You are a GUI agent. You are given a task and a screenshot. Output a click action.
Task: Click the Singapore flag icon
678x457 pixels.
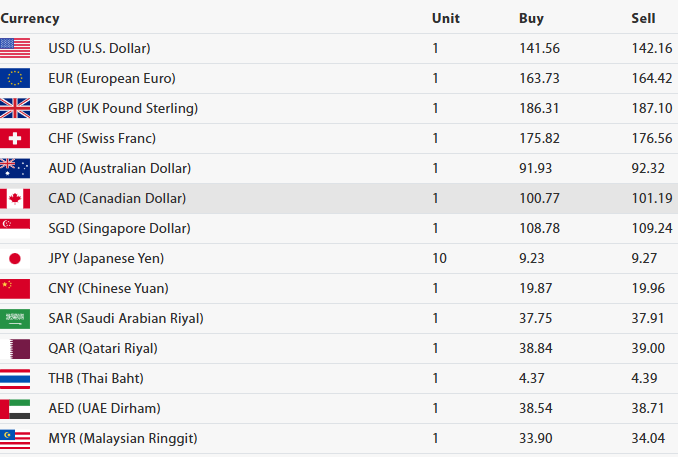pos(15,228)
